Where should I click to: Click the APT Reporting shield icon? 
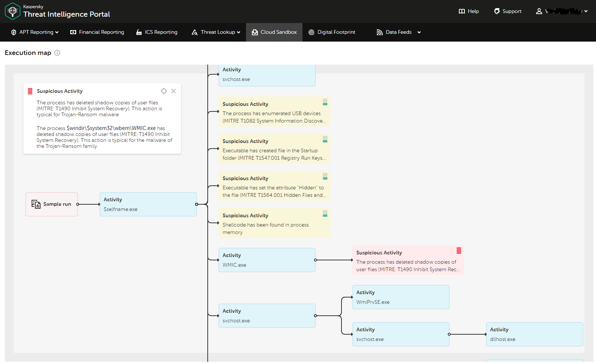[x=14, y=32]
